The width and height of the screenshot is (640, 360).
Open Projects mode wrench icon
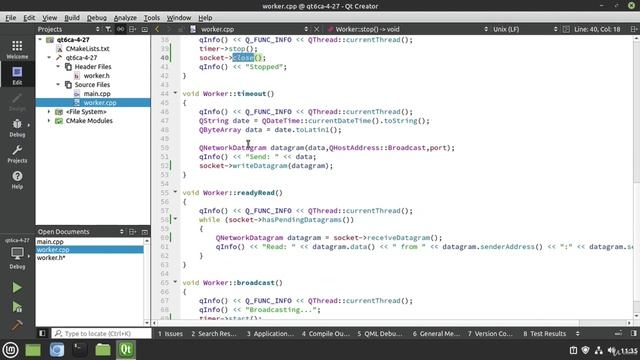click(x=17, y=154)
